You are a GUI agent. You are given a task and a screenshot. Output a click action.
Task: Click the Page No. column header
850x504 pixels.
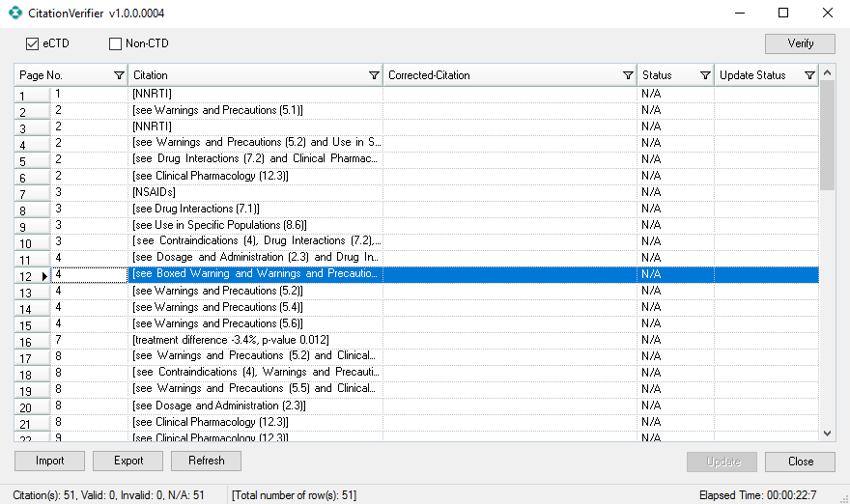[71, 75]
